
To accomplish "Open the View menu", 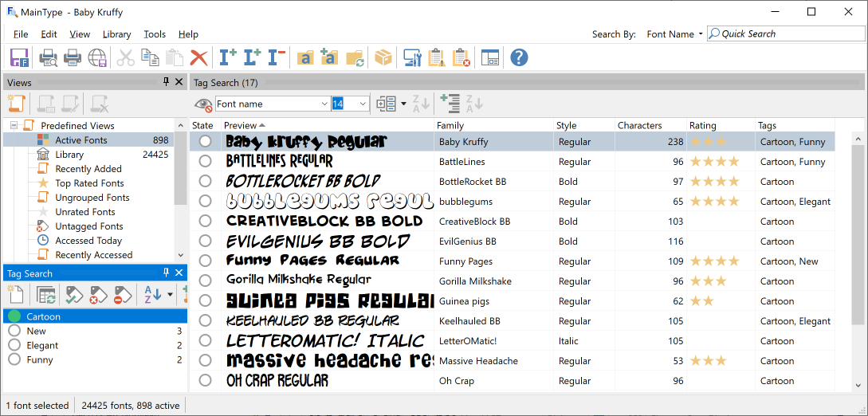I will (80, 33).
